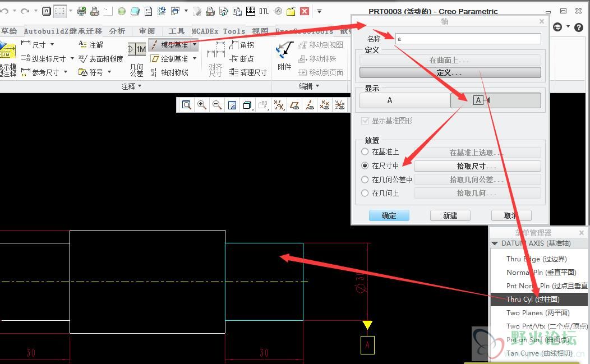Click the 确定 OK button
Viewport: 590px width, 364px height.
tap(389, 215)
